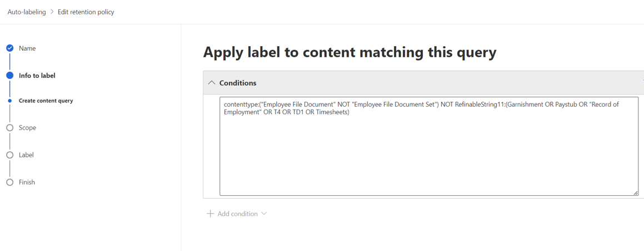Open the Finish step label

coord(27,182)
